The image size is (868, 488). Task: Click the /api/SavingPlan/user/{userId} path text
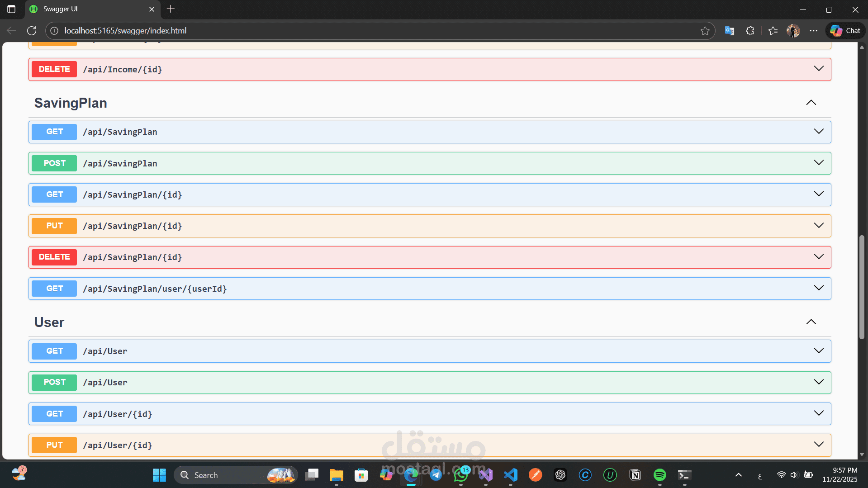pyautogui.click(x=155, y=289)
